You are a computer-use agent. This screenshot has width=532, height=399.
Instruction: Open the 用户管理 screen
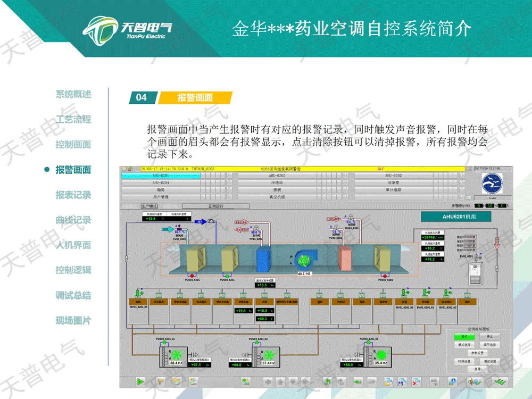[x=161, y=197]
